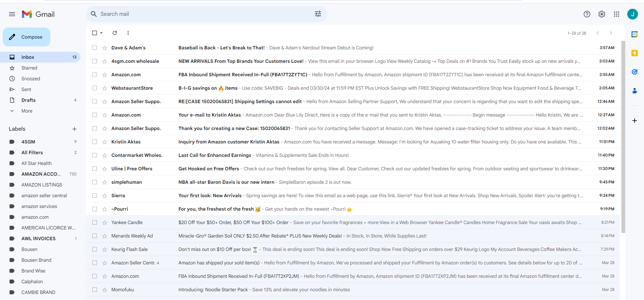Get add-ons with the plus icon
The height and width of the screenshot is (300, 644).
[635, 121]
